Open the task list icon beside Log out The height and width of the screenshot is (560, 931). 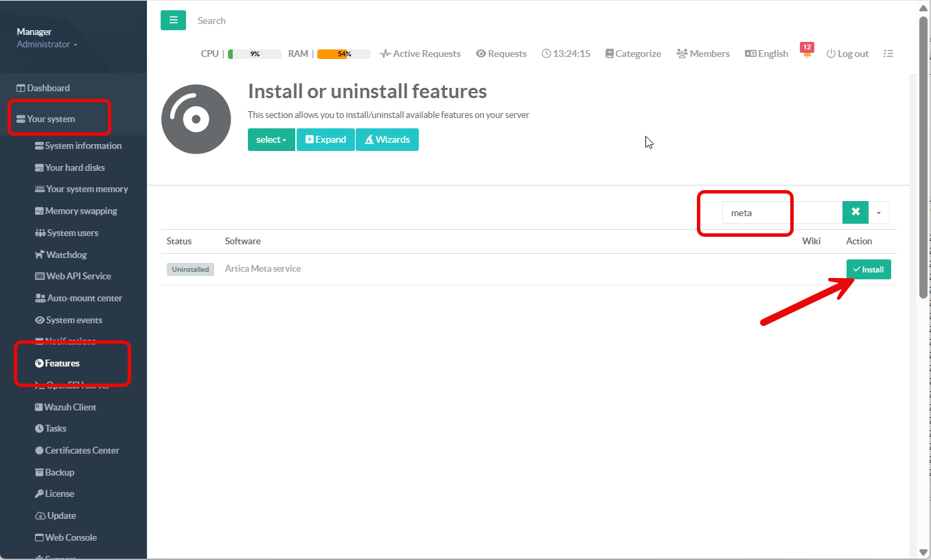coord(888,54)
